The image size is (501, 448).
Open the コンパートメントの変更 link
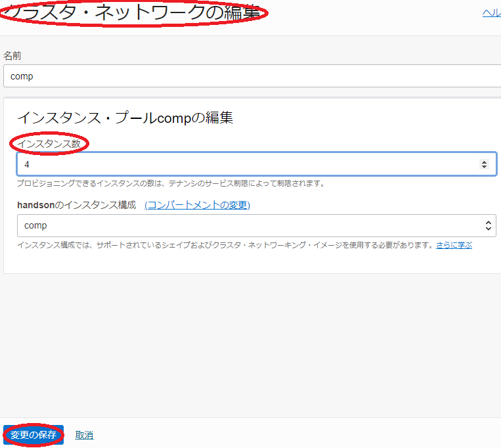(197, 205)
